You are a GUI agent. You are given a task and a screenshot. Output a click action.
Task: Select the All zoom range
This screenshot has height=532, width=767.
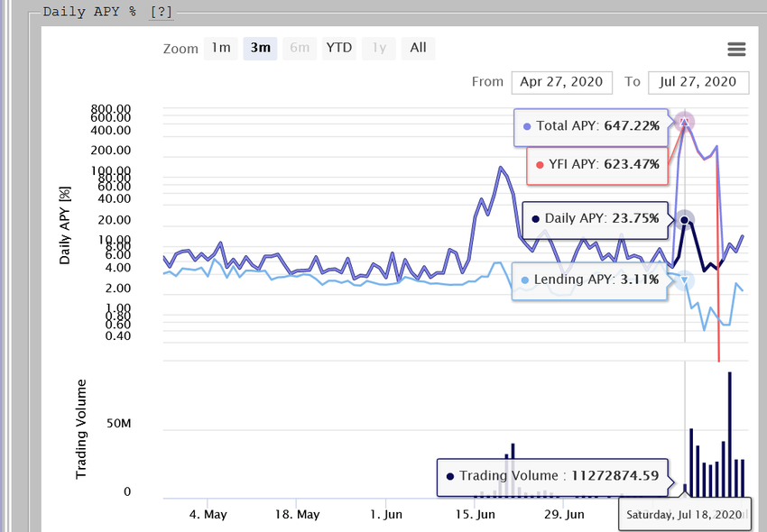click(x=418, y=49)
